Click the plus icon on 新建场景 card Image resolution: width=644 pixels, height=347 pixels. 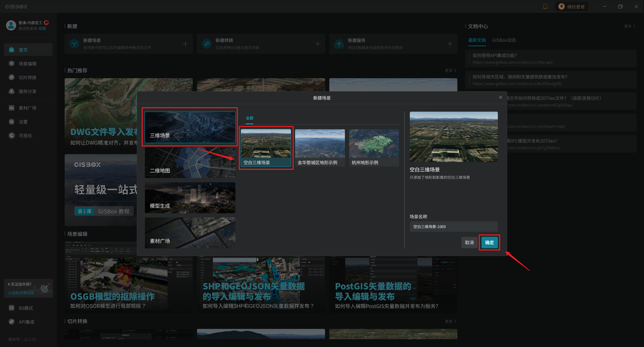pos(185,44)
